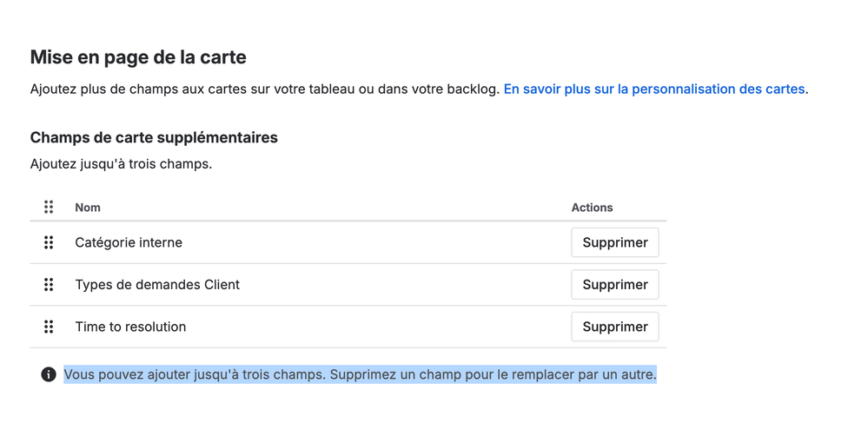Open the card customization learn more link
Screen dimensions: 868x423
(653, 89)
